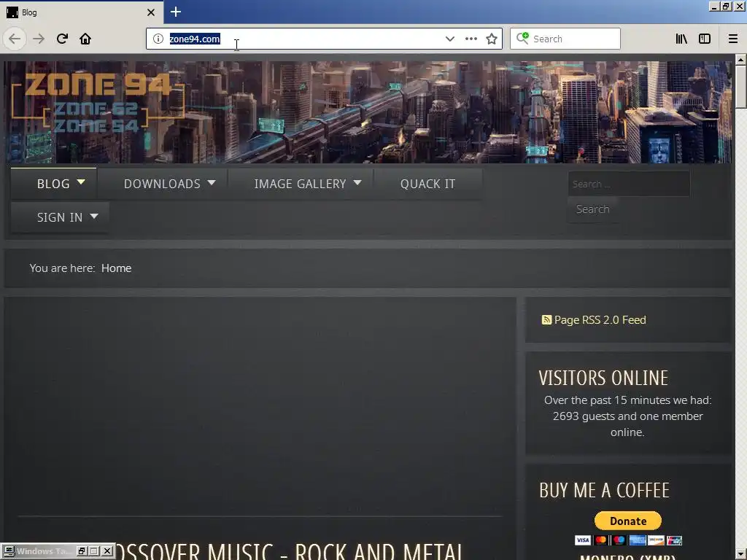Click the orange RSS feed icon
747x560 pixels.
(x=546, y=320)
